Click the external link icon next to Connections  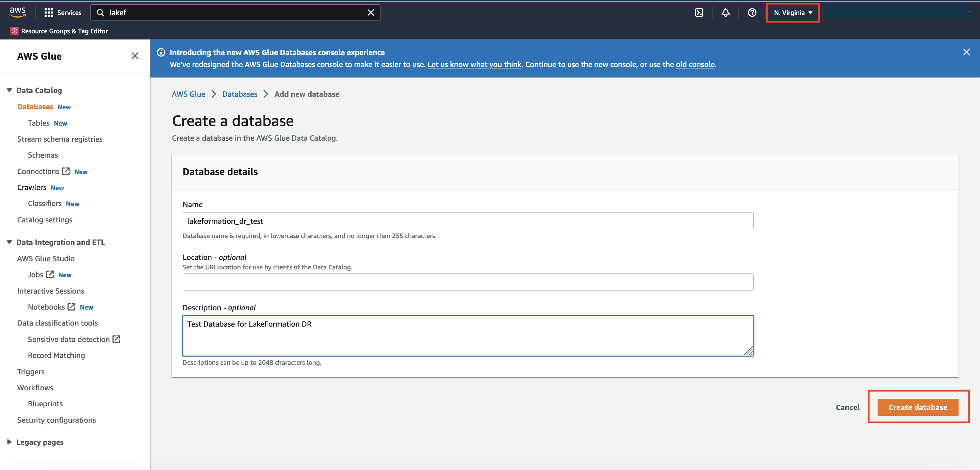pyautogui.click(x=66, y=171)
